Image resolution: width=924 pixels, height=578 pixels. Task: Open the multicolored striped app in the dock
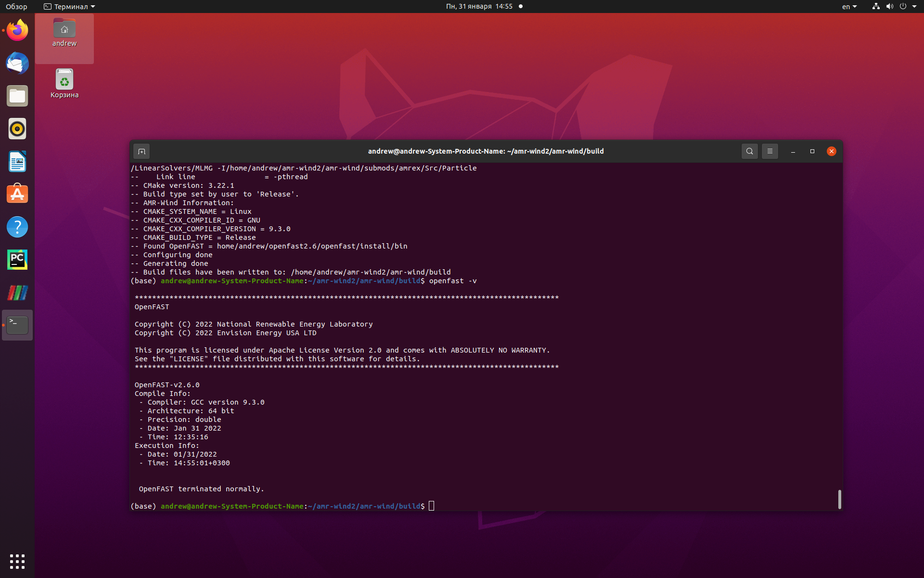pos(17,292)
